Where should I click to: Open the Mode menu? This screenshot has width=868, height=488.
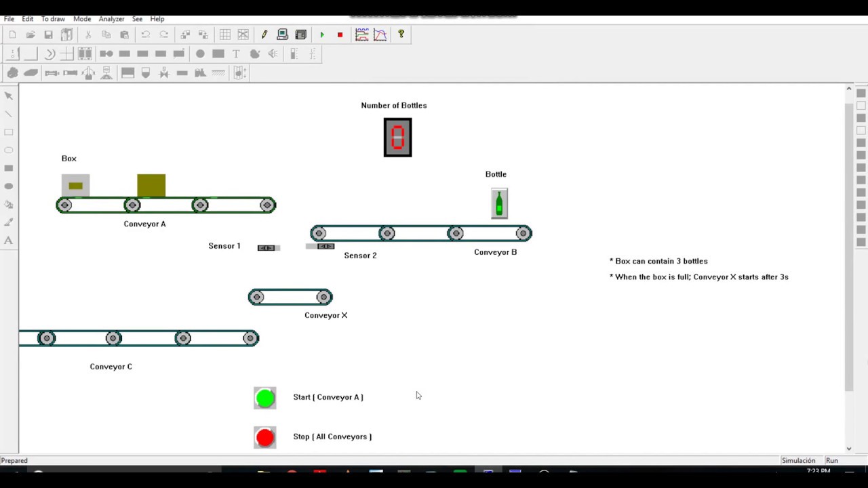[x=82, y=19]
